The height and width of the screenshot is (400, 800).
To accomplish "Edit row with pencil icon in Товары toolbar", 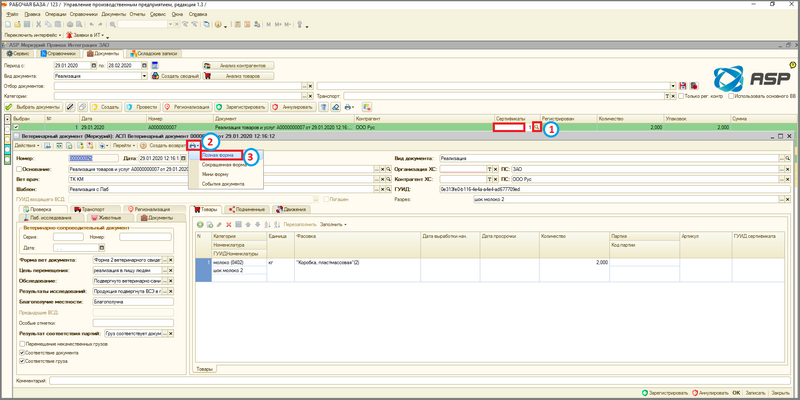I will tap(219, 224).
